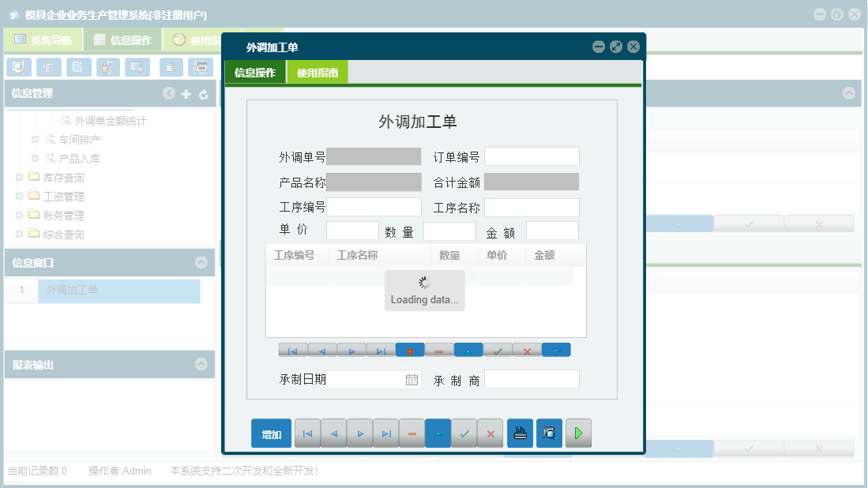
Task: Refresh the 信息管理 panel
Action: pyautogui.click(x=204, y=94)
